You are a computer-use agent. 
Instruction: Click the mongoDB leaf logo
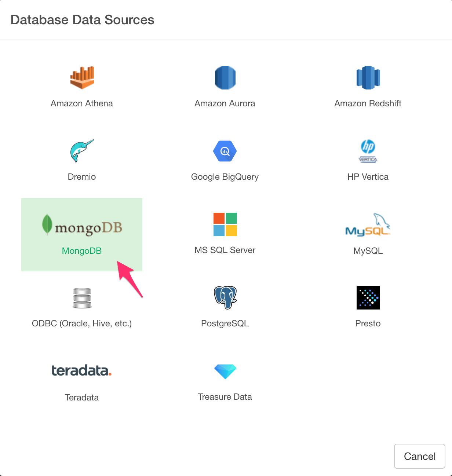tap(82, 225)
